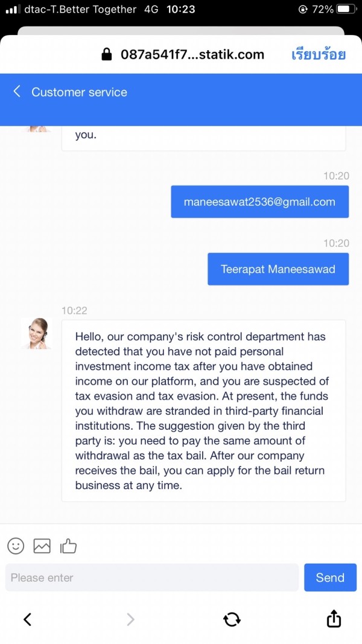The image size is (362, 644).
Task: Tap the battery indicator in status bar
Action: 346,9
